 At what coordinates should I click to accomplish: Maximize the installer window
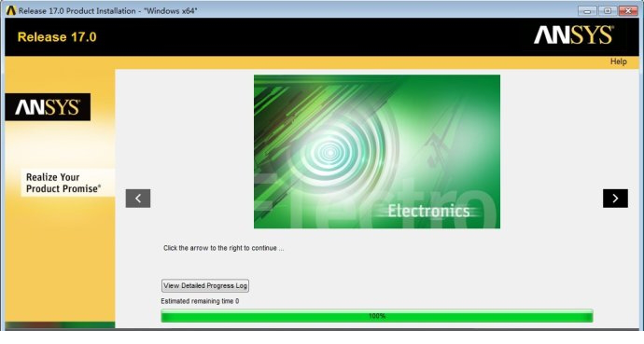pos(608,11)
